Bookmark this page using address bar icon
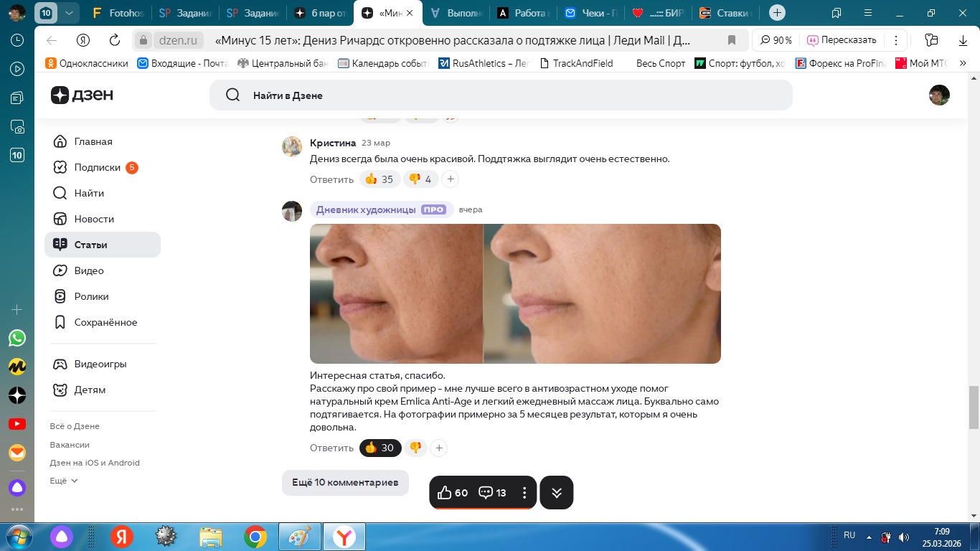The image size is (980, 551). coord(732,40)
